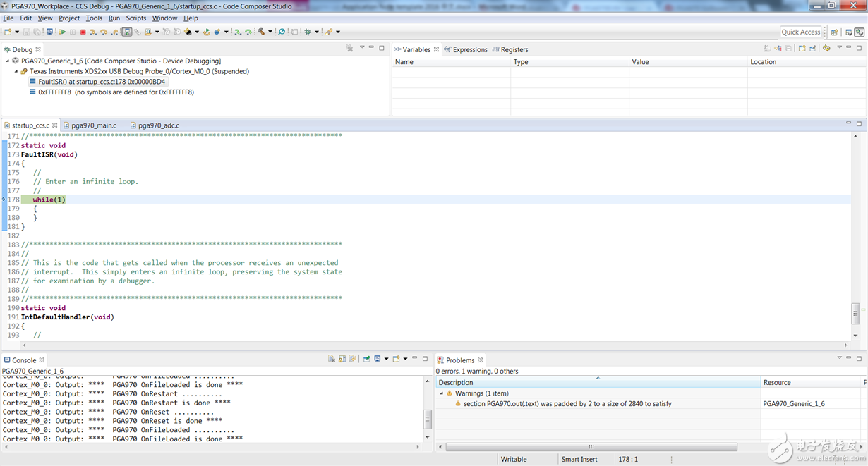Select the section PGA970.out warning row
Screen dimensions: 868x466
tap(567, 404)
